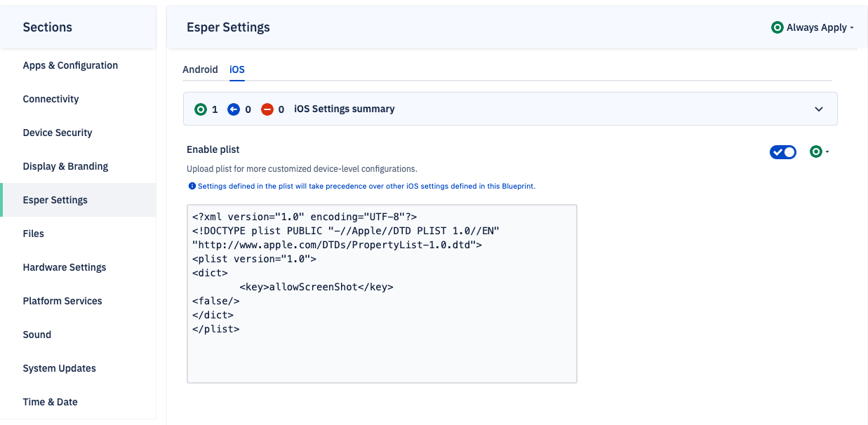Open the Always Apply dropdown

pyautogui.click(x=813, y=27)
